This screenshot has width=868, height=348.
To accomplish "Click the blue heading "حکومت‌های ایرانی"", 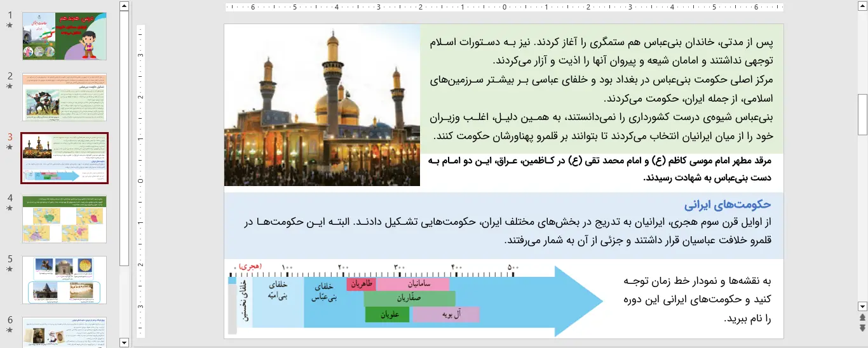I will point(727,204).
